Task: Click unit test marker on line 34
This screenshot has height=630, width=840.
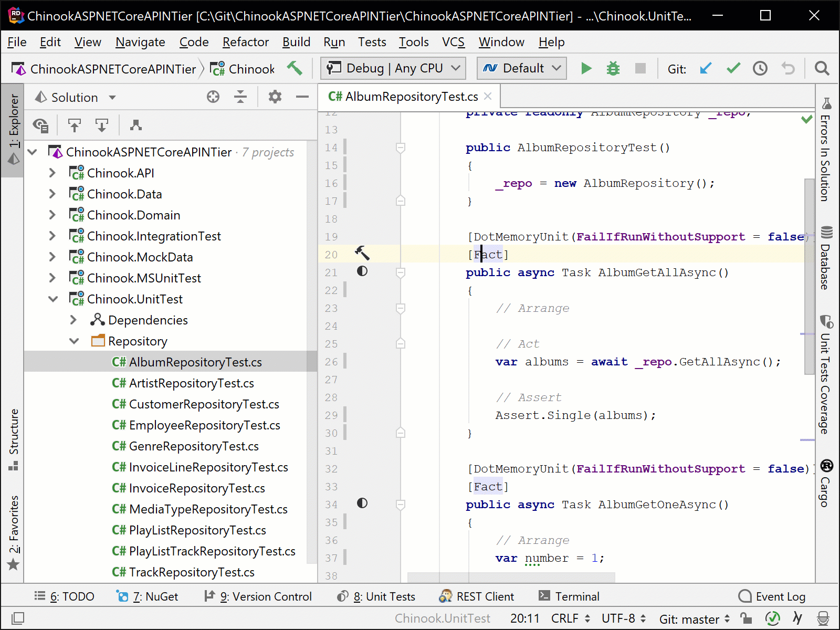Action: pos(362,503)
